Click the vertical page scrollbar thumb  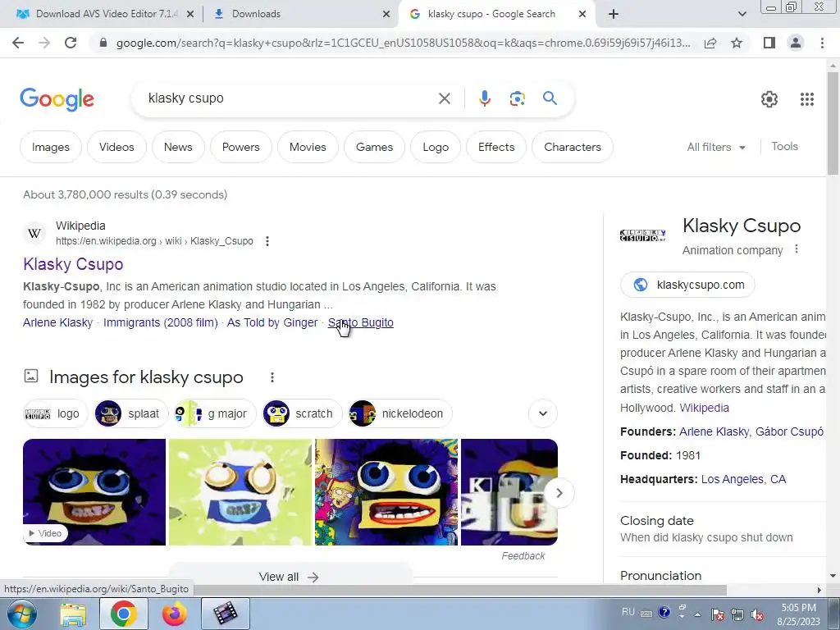[833, 123]
